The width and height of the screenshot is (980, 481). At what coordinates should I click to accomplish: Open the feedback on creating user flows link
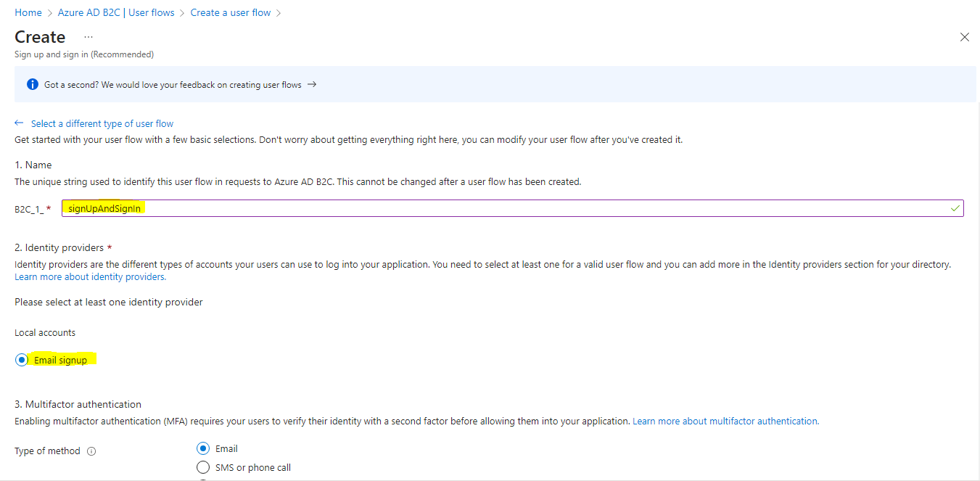pos(173,84)
